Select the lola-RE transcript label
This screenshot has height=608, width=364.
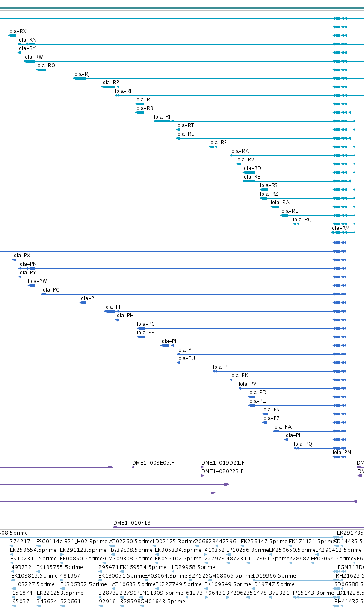[252, 177]
